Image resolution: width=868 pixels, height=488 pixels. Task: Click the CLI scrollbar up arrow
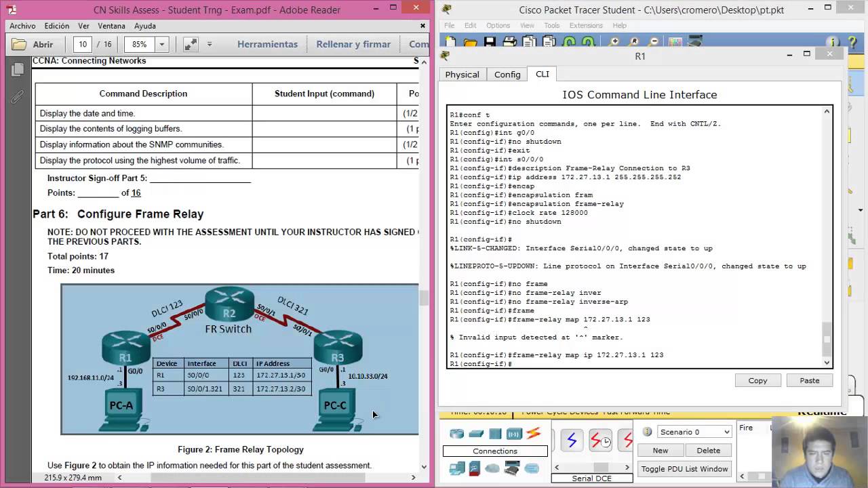tap(827, 112)
